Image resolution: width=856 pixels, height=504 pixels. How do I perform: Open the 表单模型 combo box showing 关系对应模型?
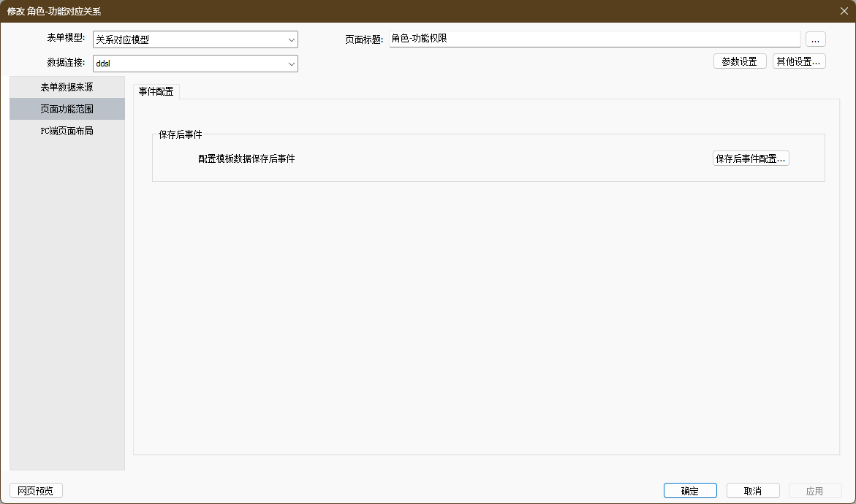(189, 39)
